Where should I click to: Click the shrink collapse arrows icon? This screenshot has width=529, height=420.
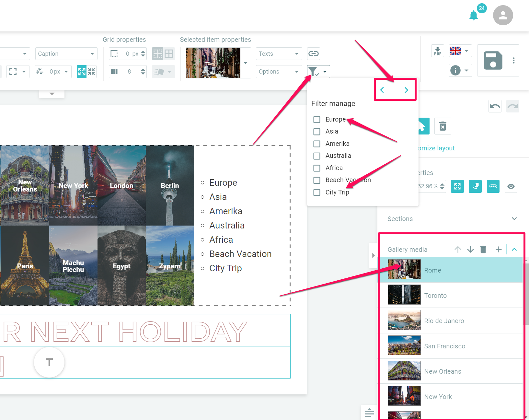(92, 72)
